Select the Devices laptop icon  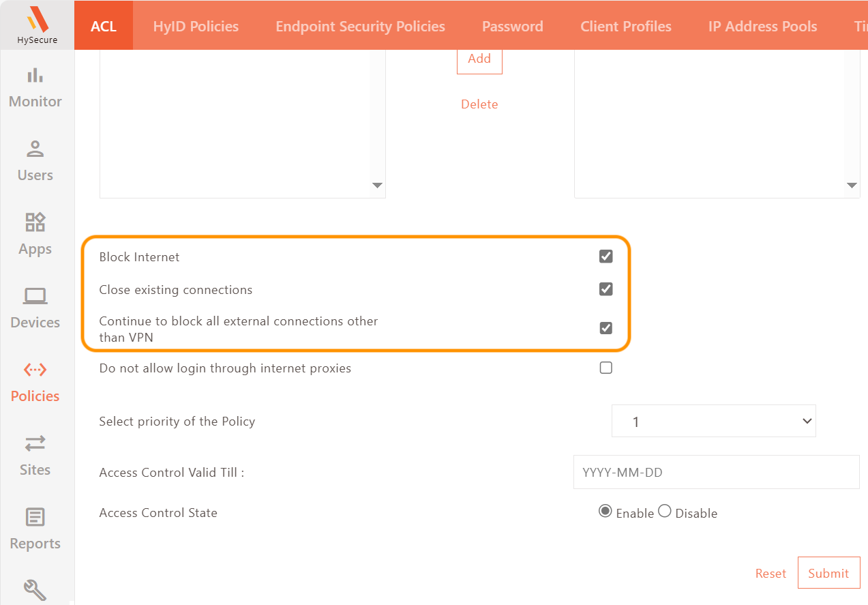pos(35,296)
